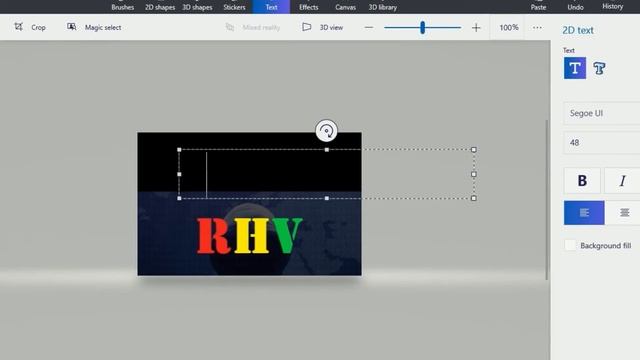Toggle Bold formatting
This screenshot has height=360, width=640.
tap(582, 180)
